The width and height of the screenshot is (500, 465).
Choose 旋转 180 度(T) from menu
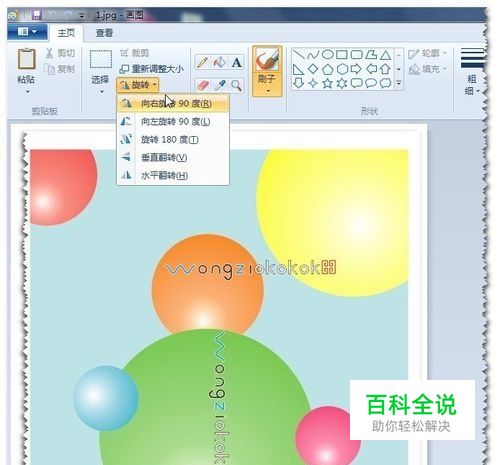[173, 139]
